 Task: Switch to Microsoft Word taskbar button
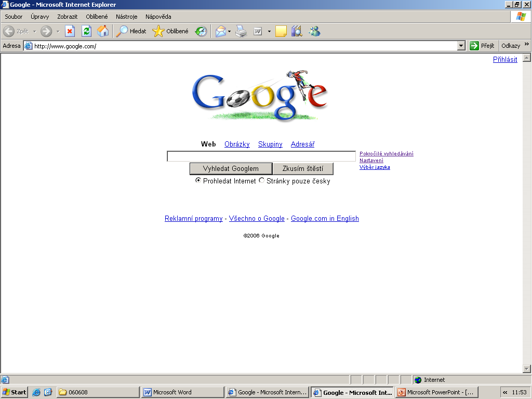183,392
